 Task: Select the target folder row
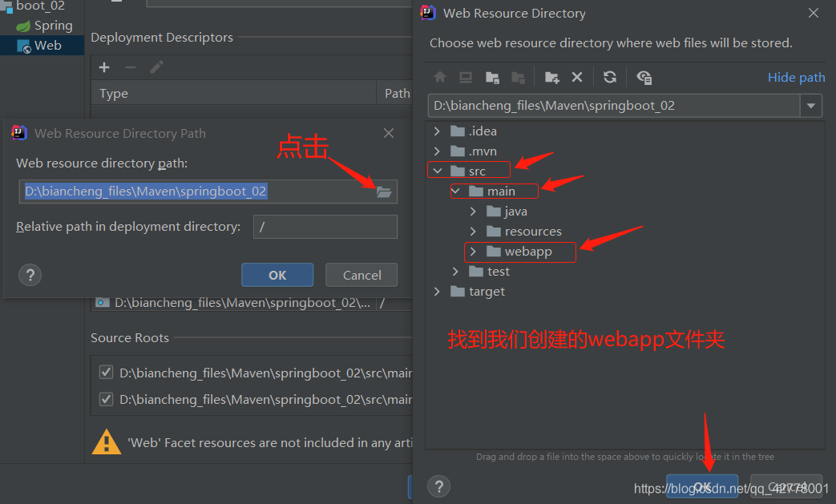coord(625,292)
